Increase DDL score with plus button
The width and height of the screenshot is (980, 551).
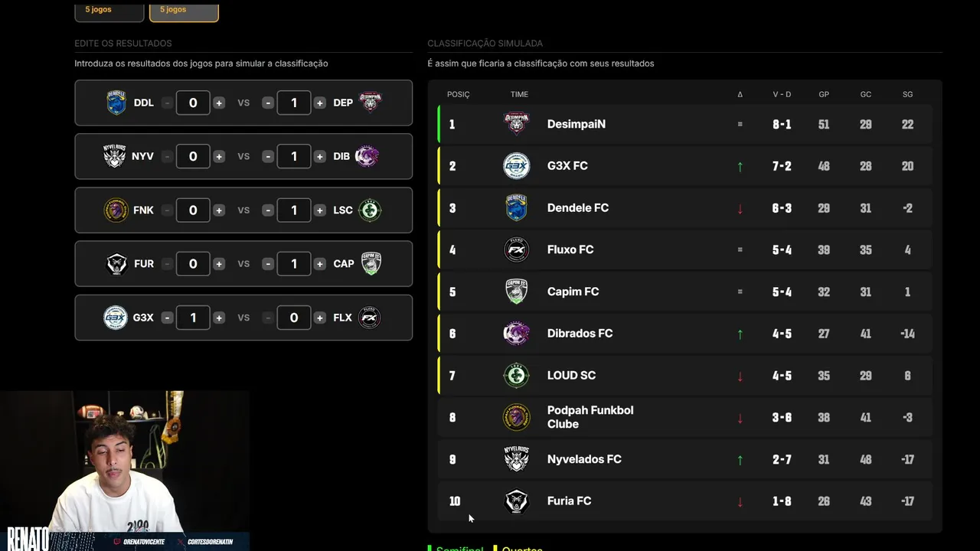219,103
